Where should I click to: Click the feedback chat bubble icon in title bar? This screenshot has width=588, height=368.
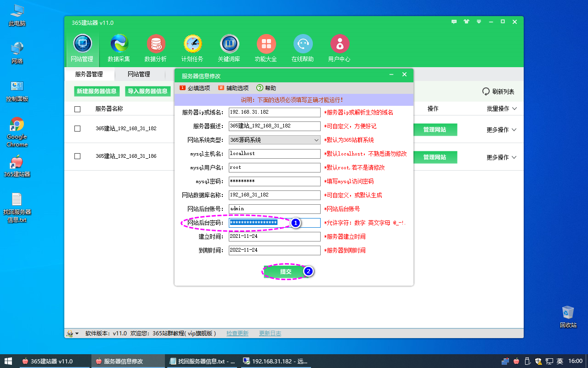454,22
